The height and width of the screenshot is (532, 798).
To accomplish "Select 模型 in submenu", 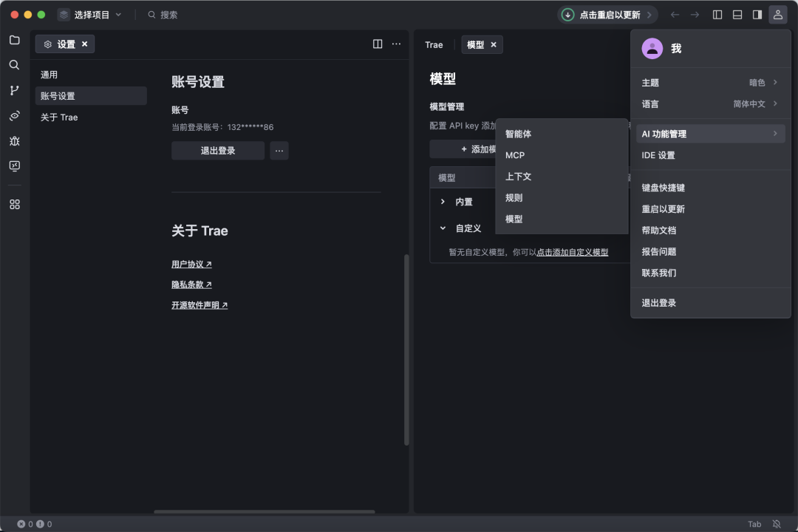I will point(562,219).
